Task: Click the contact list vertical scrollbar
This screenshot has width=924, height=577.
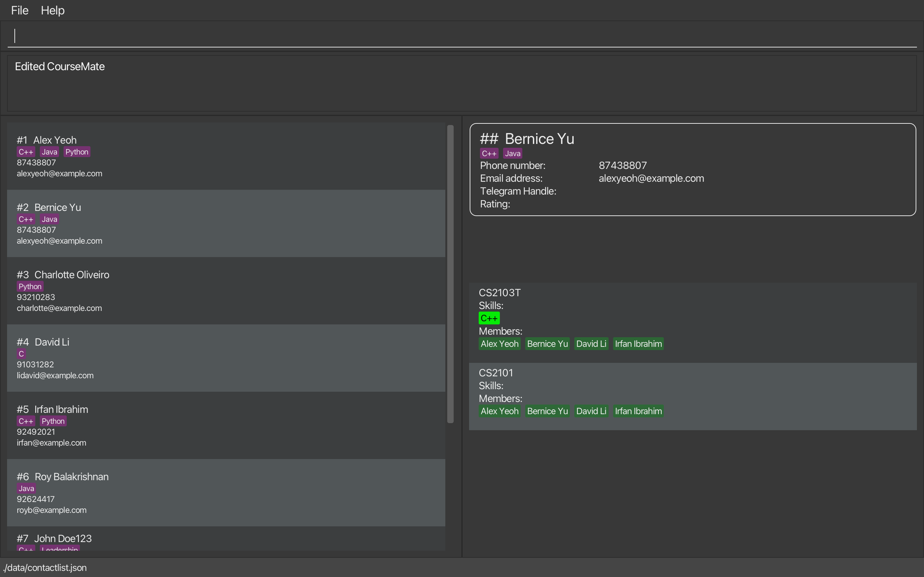Action: pyautogui.click(x=450, y=274)
